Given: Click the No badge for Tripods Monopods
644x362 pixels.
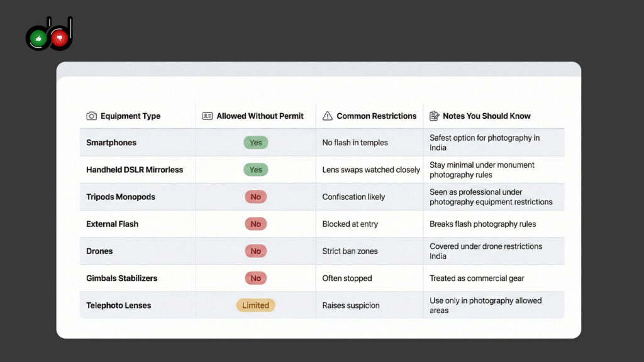Looking at the screenshot, I should (x=255, y=197).
